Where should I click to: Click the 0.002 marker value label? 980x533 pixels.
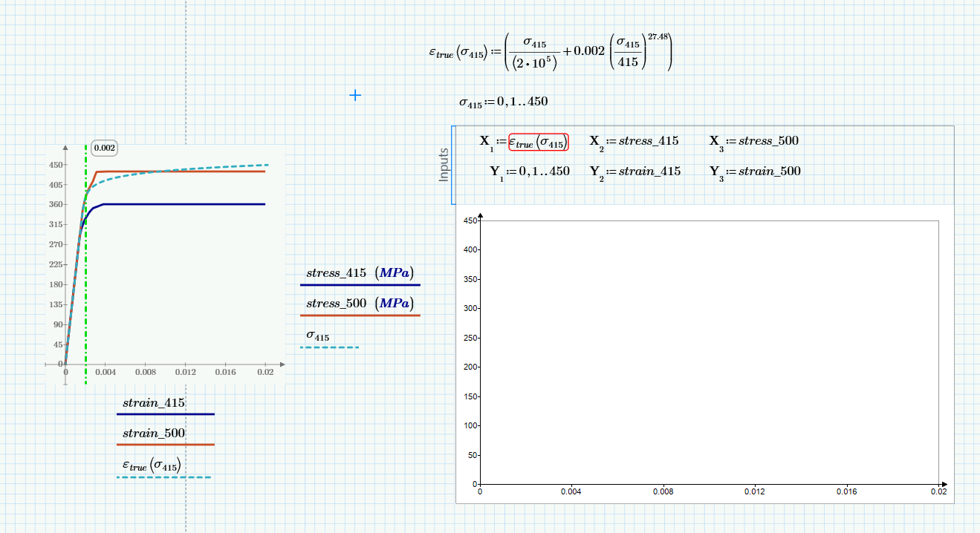point(103,148)
